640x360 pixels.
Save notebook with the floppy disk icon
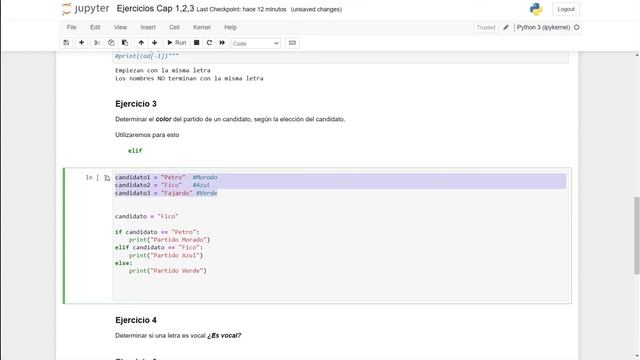pyautogui.click(x=66, y=43)
